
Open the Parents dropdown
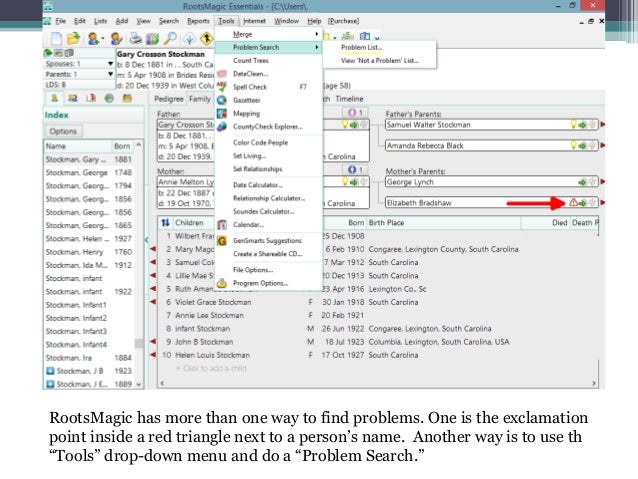pyautogui.click(x=110, y=74)
